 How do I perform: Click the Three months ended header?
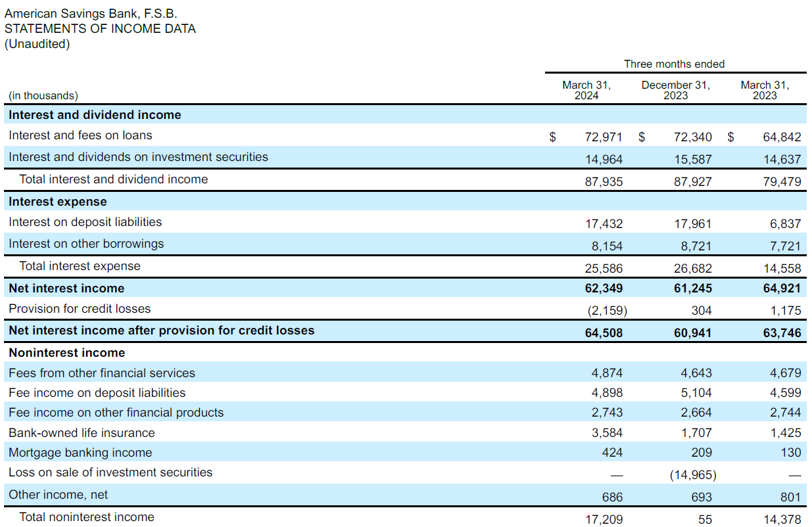[x=674, y=64]
